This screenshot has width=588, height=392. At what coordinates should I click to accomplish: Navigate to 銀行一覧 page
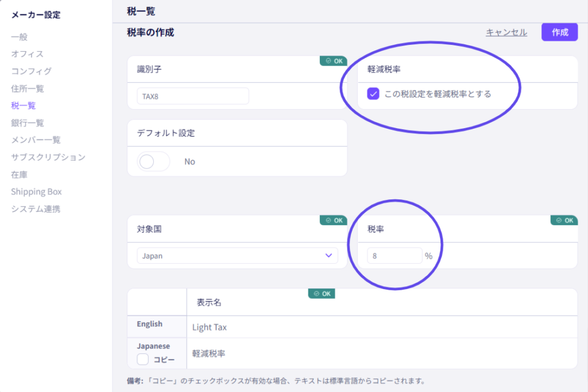click(28, 123)
